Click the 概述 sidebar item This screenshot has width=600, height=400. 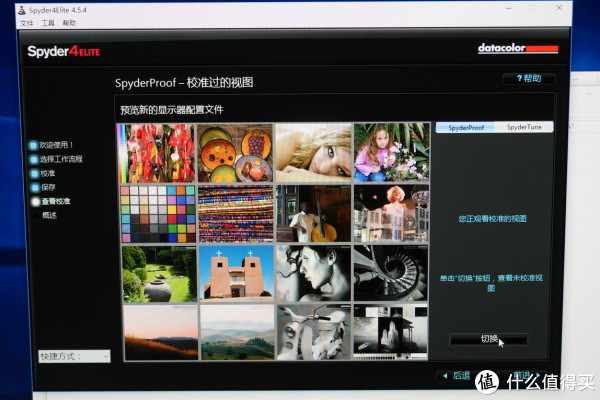coord(49,215)
